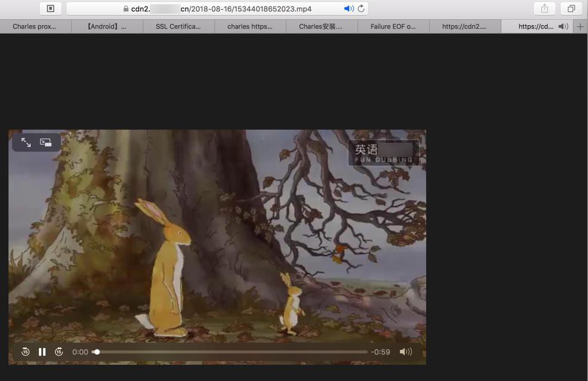Add a new tab with plus button
Viewport: 588px width, 381px height.
(580, 26)
